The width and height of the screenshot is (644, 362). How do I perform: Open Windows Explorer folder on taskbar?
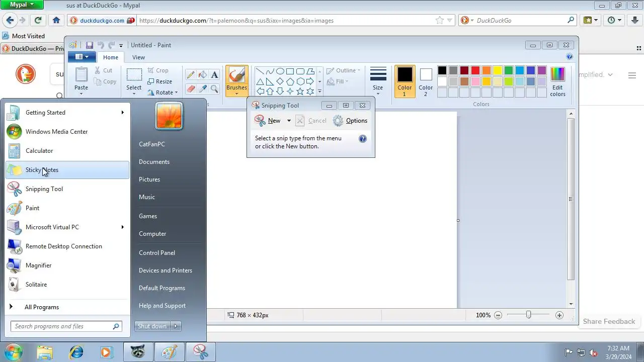coord(45,352)
